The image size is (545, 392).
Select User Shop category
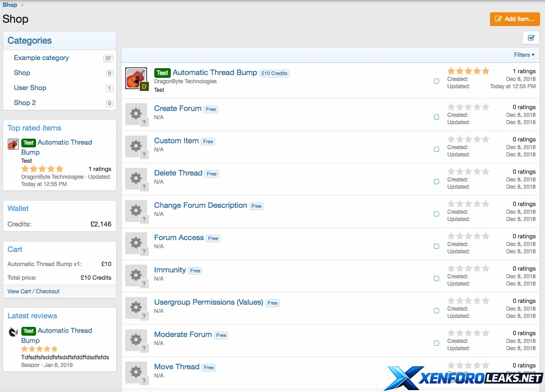(30, 88)
